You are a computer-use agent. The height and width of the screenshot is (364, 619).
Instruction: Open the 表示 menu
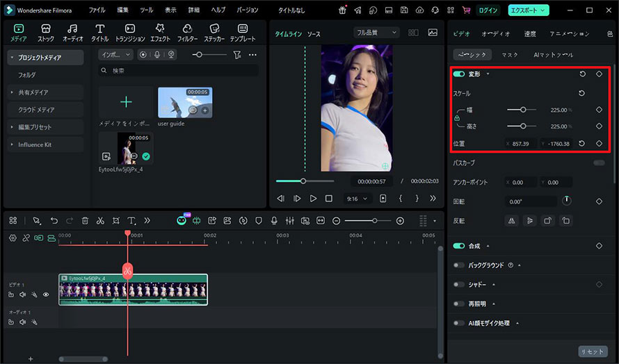[170, 10]
